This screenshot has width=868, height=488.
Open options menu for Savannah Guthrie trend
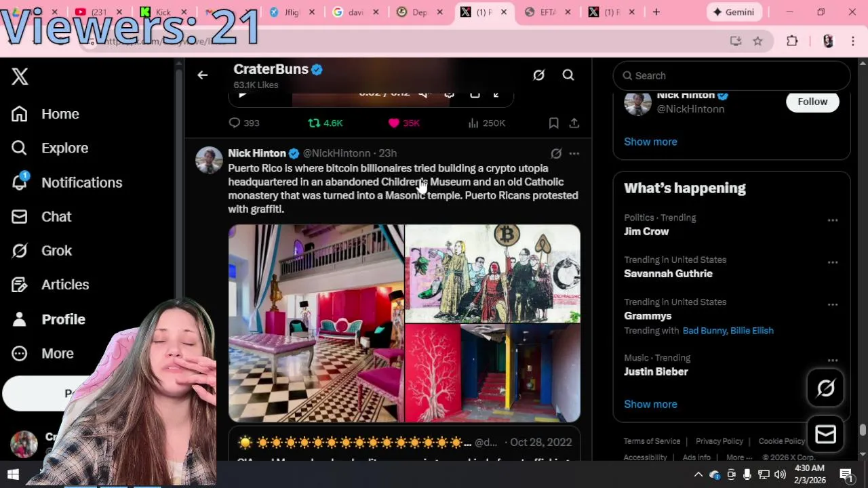point(833,262)
